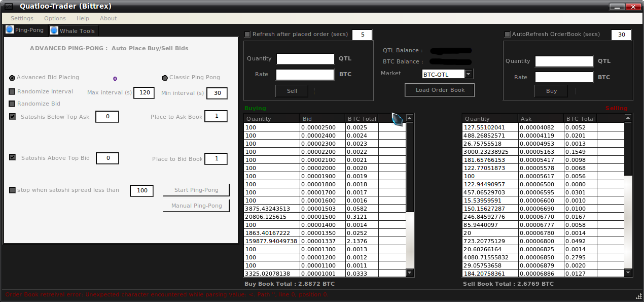Select buy quantity cell 3875.43243513
Screen dimensions: 644x302
coord(272,209)
